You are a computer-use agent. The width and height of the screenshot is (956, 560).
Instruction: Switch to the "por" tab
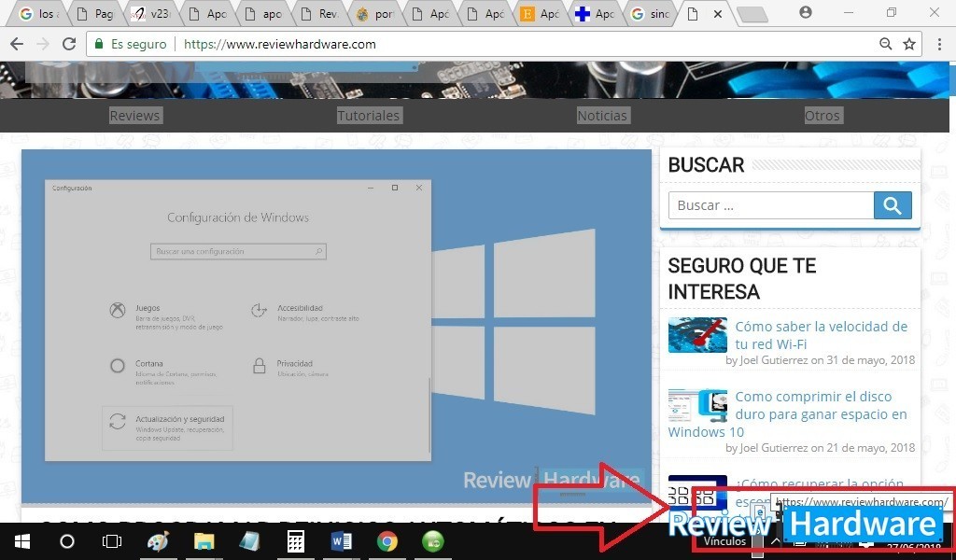point(374,14)
